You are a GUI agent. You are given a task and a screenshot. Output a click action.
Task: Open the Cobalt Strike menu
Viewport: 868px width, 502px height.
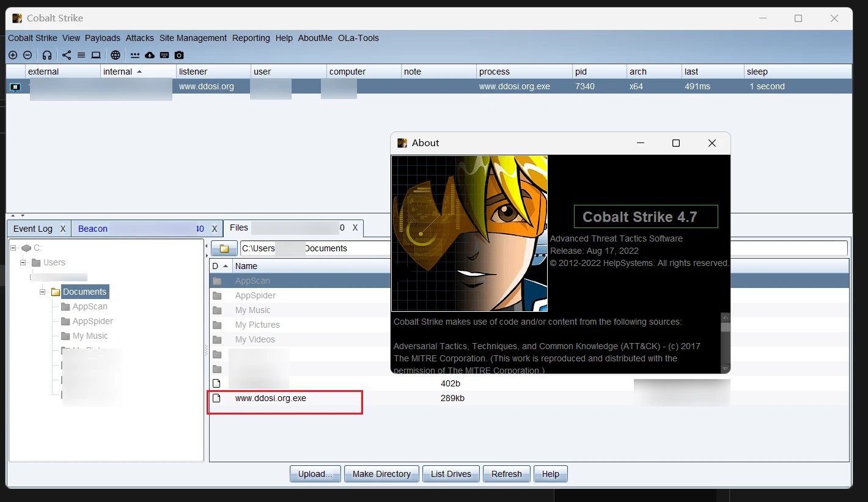[32, 38]
